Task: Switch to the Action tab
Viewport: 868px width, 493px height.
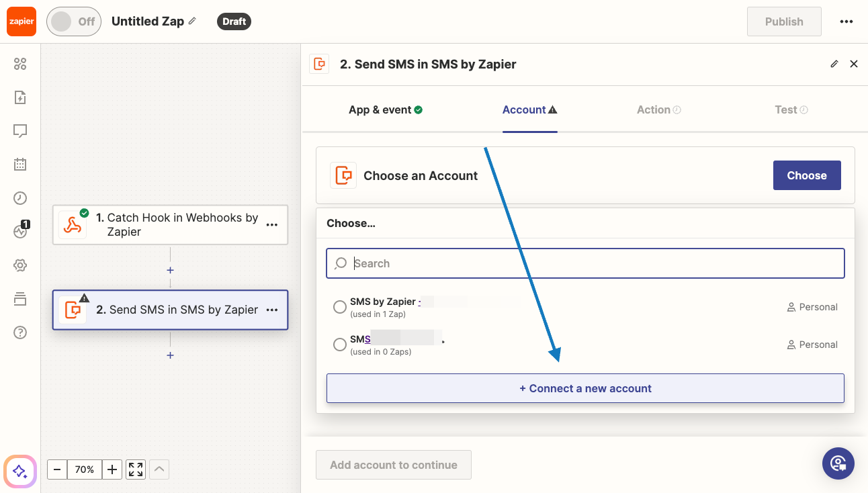Action: (x=659, y=109)
